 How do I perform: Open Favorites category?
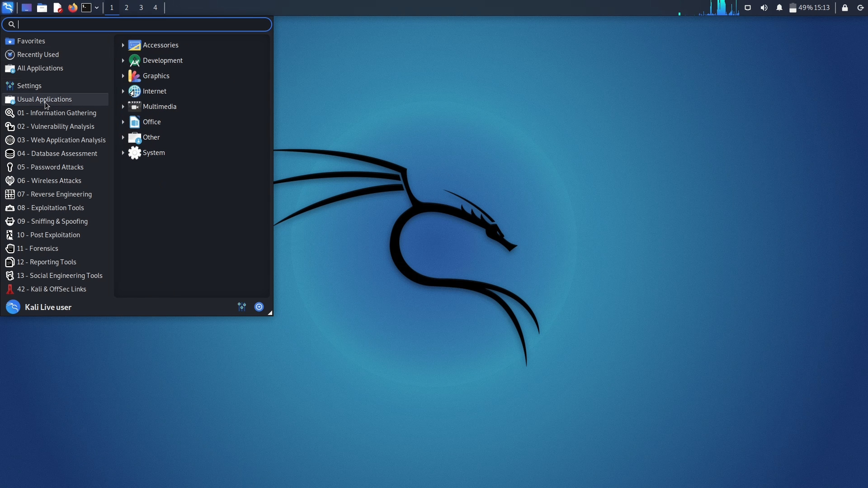tap(56, 41)
